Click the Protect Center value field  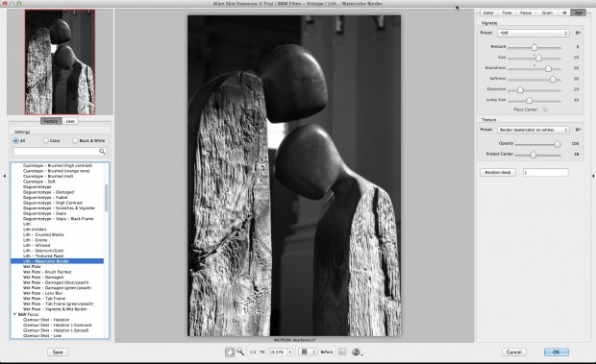576,154
